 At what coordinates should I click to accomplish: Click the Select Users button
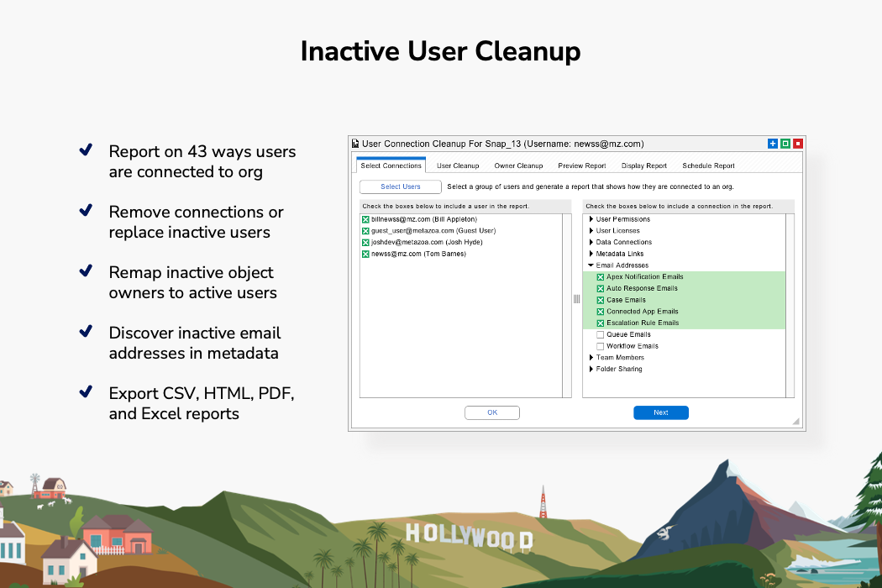point(401,185)
